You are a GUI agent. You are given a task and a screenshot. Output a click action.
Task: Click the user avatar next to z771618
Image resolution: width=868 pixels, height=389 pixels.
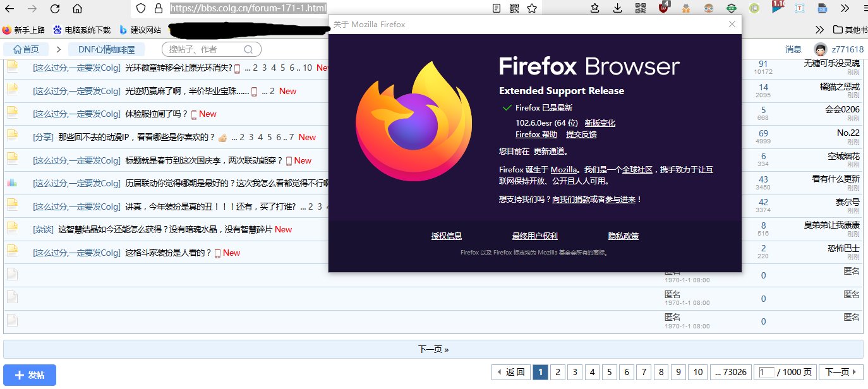point(821,50)
